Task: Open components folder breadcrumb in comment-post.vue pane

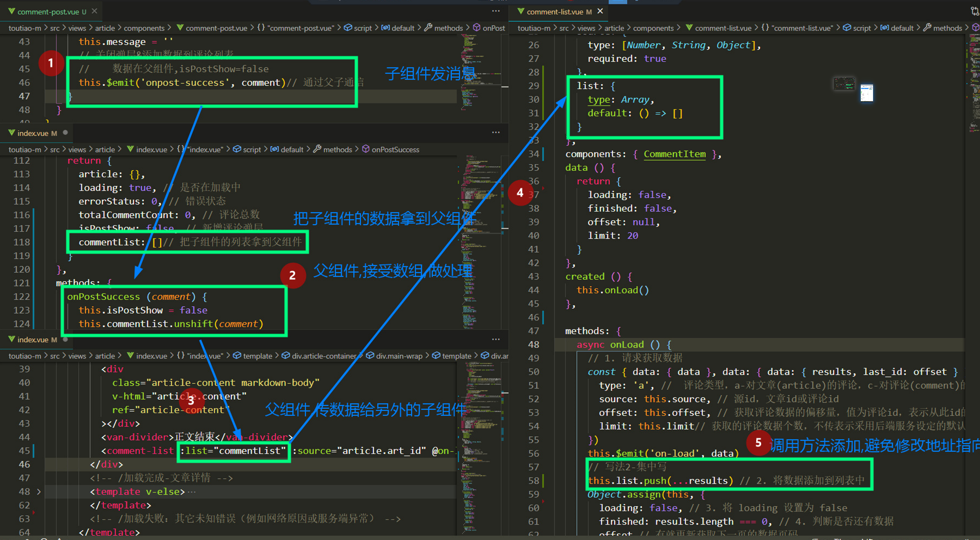Action: click(144, 28)
